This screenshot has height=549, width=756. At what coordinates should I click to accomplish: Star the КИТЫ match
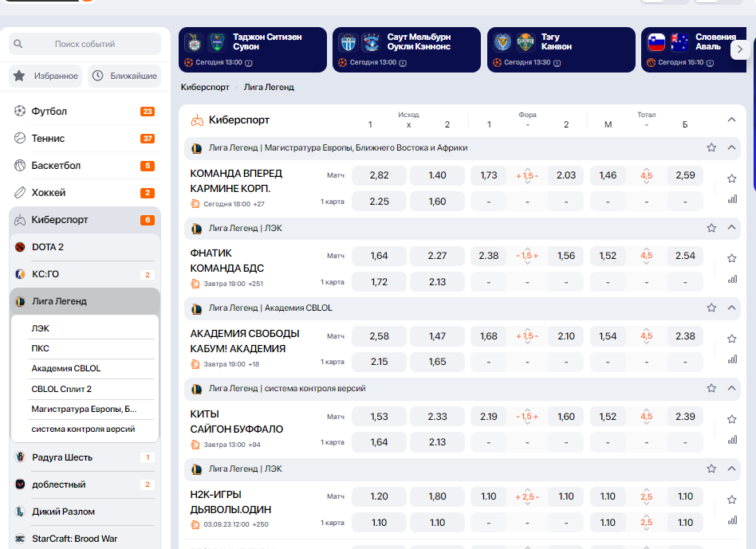point(732,419)
